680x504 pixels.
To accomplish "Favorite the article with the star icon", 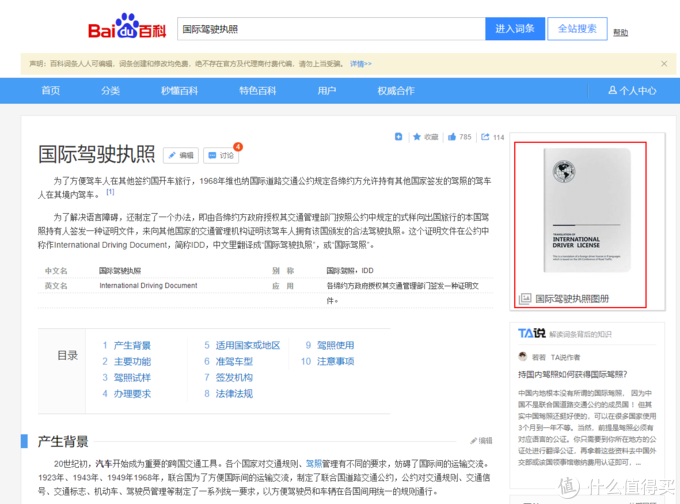I will click(x=425, y=136).
